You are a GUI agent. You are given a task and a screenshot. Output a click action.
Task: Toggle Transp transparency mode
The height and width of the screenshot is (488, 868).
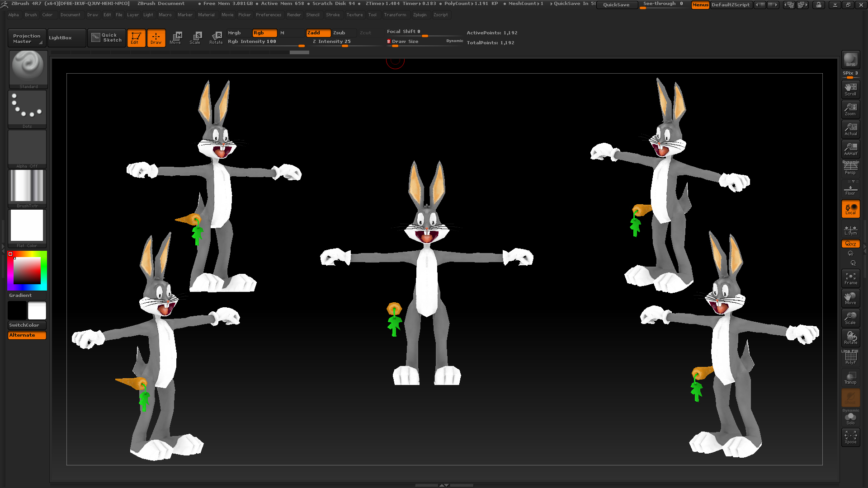tap(850, 378)
